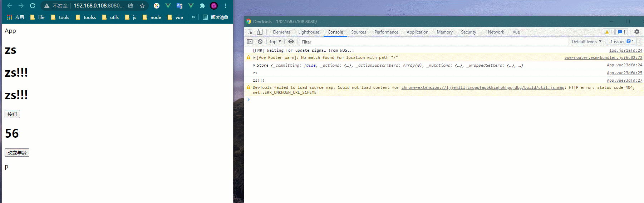Create a live expression with the eye icon
Viewport: 644px width, 203px height.
coord(291,42)
